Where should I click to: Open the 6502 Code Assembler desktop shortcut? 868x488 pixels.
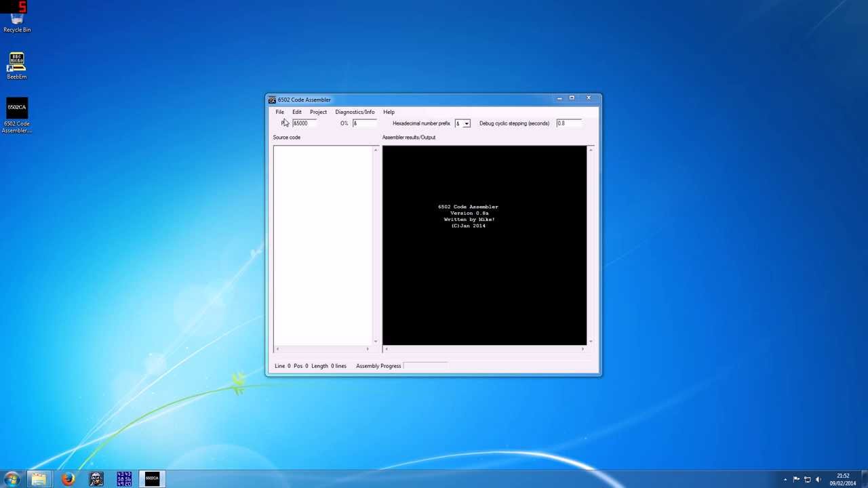(17, 117)
